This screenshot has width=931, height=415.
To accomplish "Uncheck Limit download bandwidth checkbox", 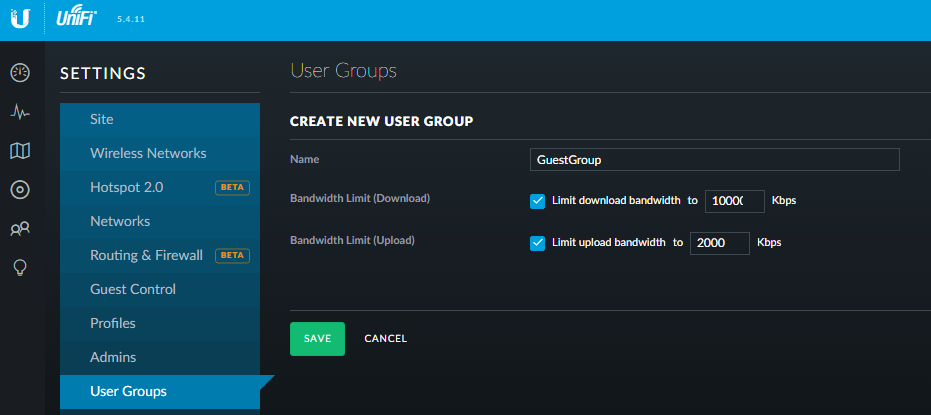I will coord(538,200).
